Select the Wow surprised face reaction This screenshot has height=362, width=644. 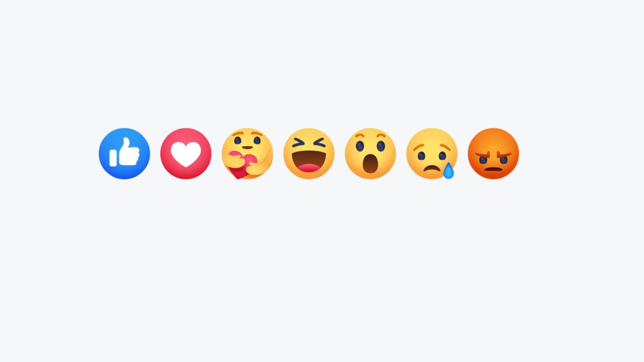pyautogui.click(x=370, y=154)
